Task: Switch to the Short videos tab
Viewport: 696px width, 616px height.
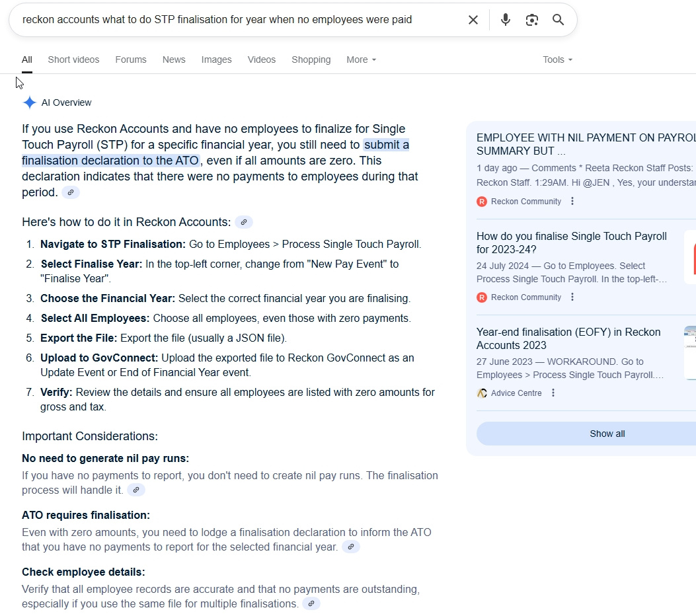Action: (73, 60)
